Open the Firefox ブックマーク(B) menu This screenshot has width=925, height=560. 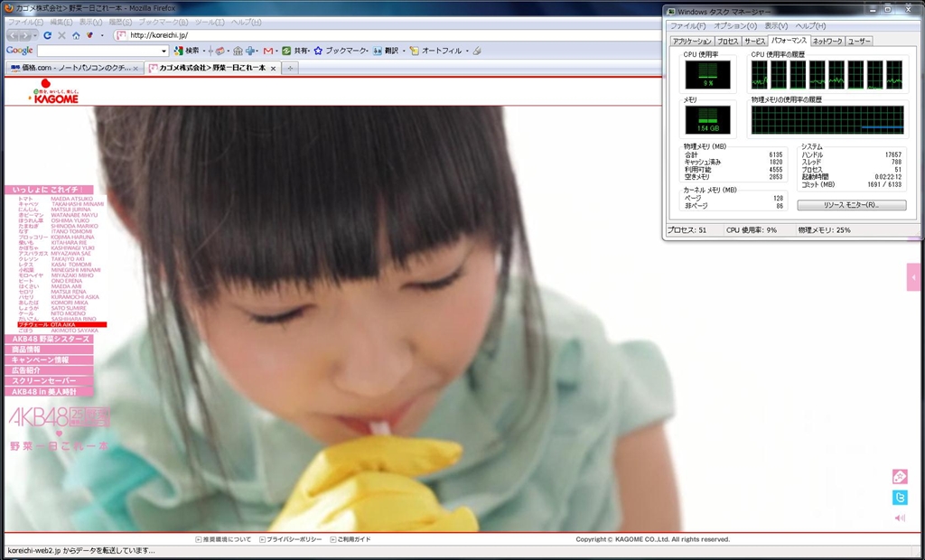pos(163,22)
